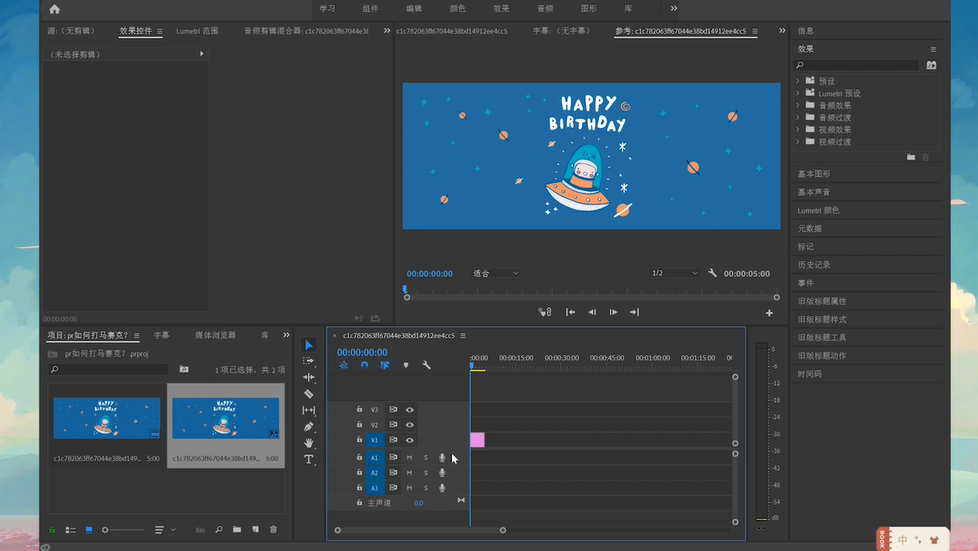Open the 基本声音 panel
978x551 pixels.
tap(814, 192)
